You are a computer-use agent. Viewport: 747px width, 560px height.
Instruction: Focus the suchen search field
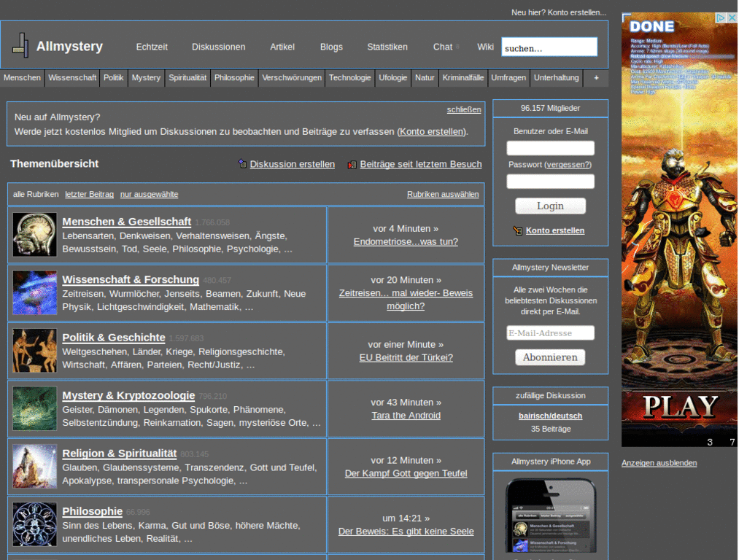pos(549,47)
